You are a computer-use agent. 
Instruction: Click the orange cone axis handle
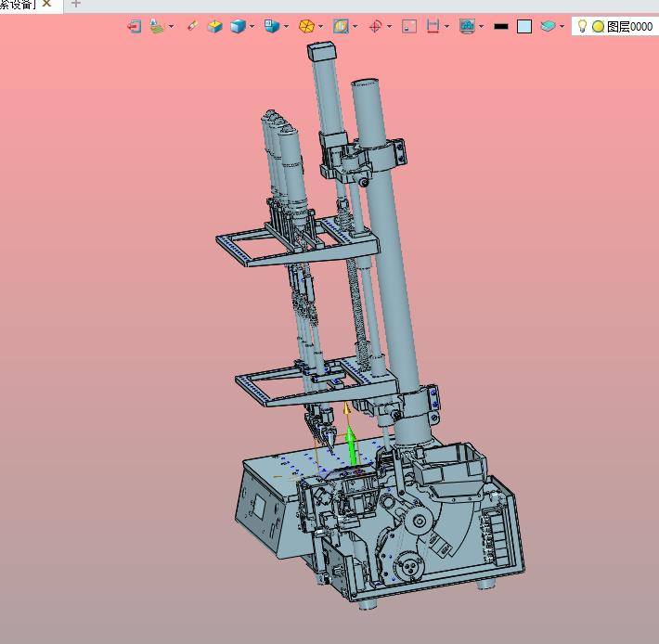tap(346, 408)
